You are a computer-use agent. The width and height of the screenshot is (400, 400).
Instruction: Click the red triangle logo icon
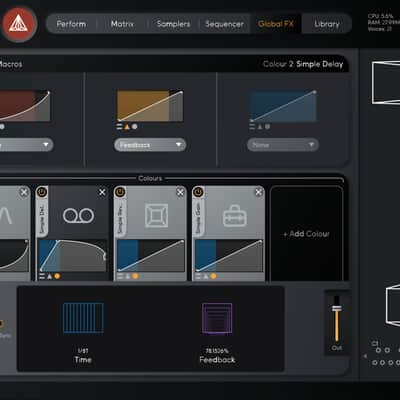pyautogui.click(x=18, y=24)
